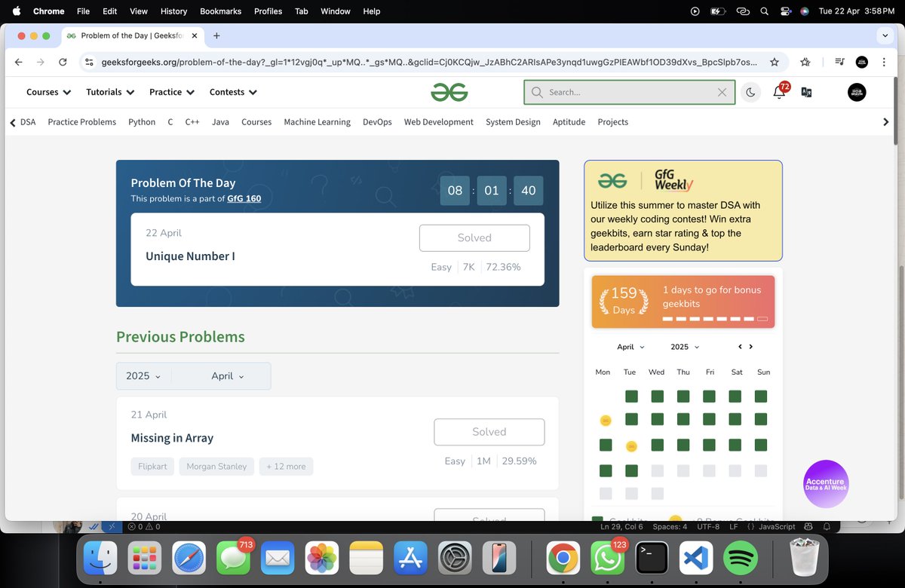
Task: Click the Chrome tune icon at address bar start
Action: 89,62
